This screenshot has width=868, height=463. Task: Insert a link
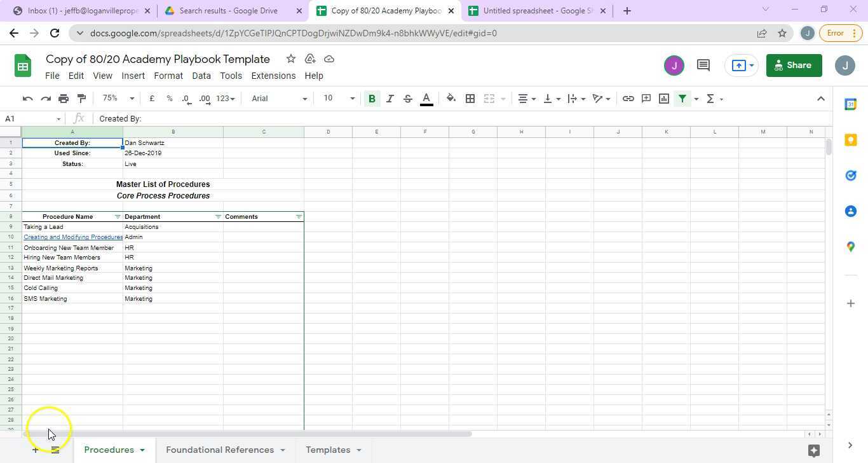628,98
